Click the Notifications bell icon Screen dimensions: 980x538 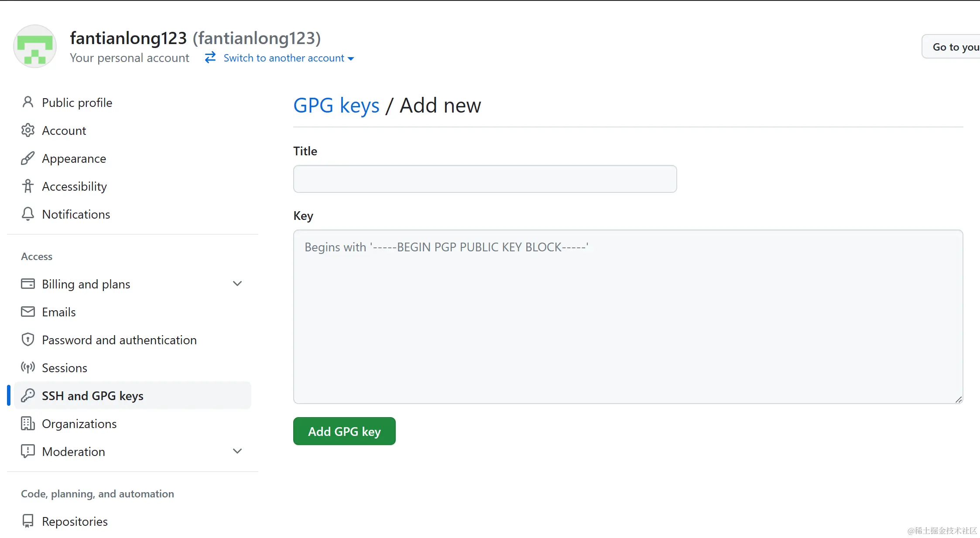(28, 214)
